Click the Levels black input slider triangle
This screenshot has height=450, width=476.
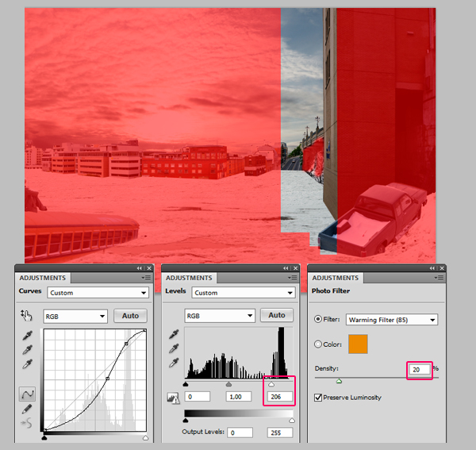pyautogui.click(x=186, y=384)
